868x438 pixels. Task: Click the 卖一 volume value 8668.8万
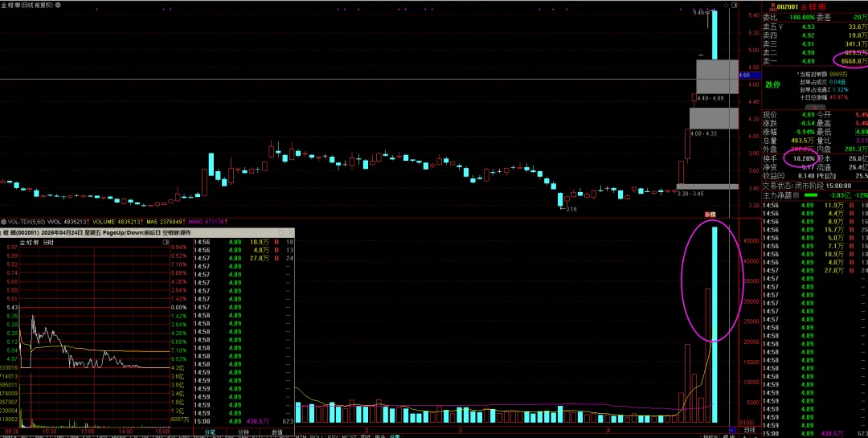click(x=854, y=61)
